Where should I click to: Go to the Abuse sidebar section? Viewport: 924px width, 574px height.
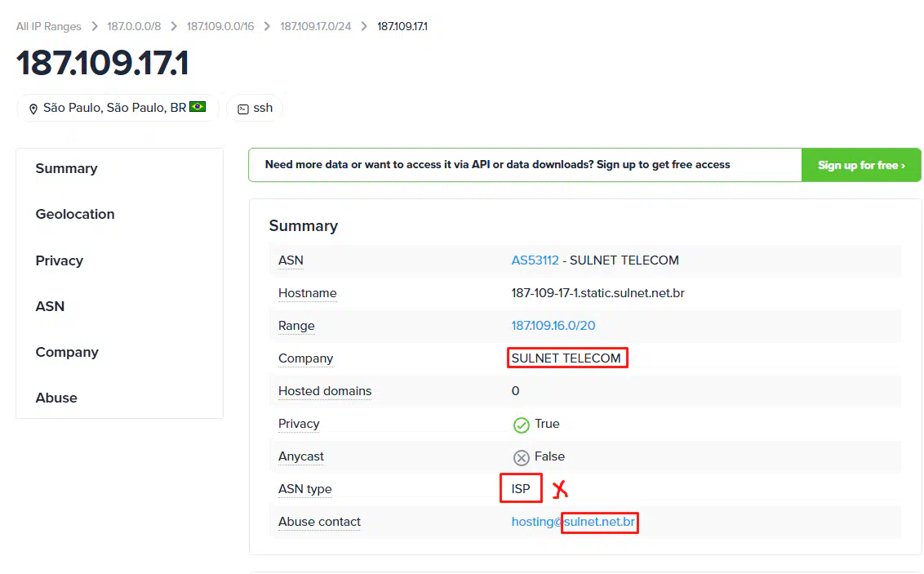56,398
